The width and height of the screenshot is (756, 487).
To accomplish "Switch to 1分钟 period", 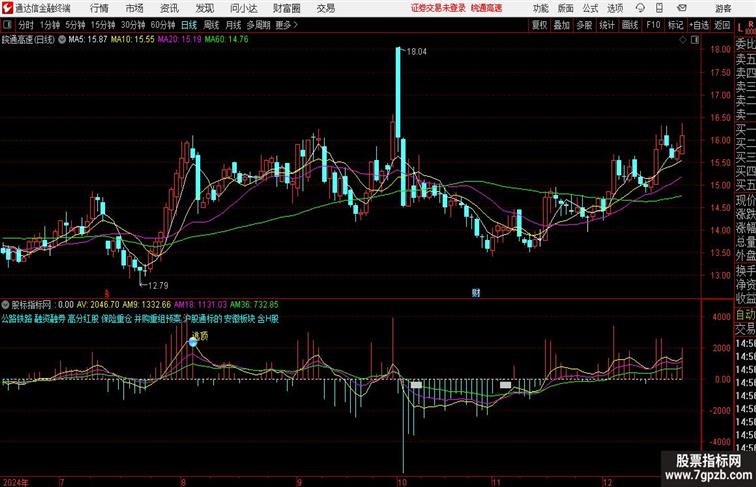I will pos(50,25).
